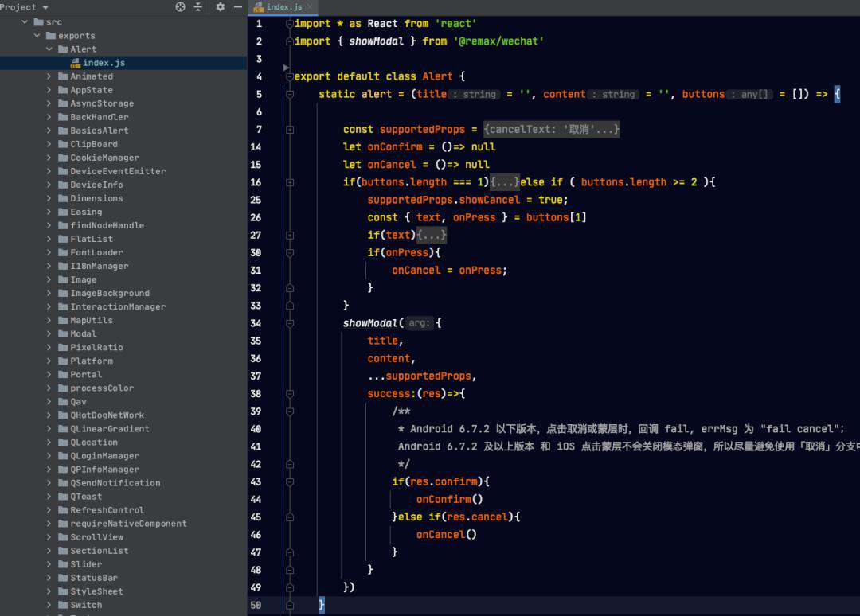Fold the showModal call on line 34
860x616 pixels.
(290, 323)
